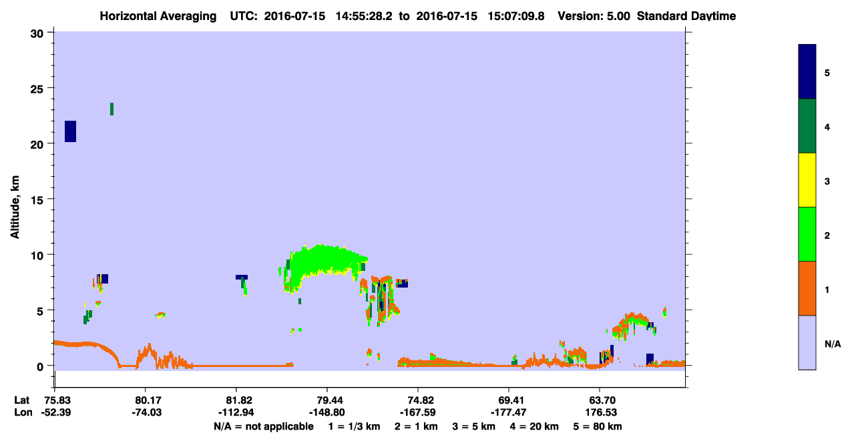Click the colorbar label 5
The height and width of the screenshot is (445, 868).
click(827, 72)
